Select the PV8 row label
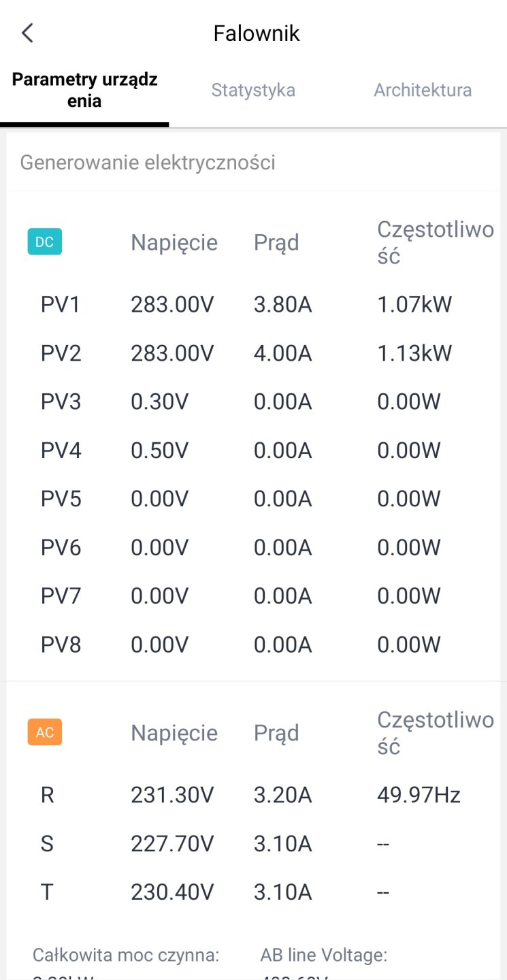 pos(61,644)
